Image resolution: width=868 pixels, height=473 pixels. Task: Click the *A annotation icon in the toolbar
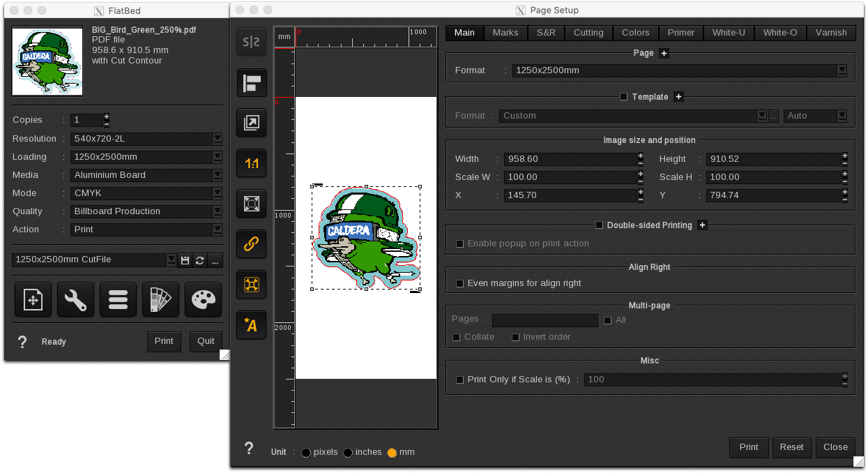tap(251, 324)
